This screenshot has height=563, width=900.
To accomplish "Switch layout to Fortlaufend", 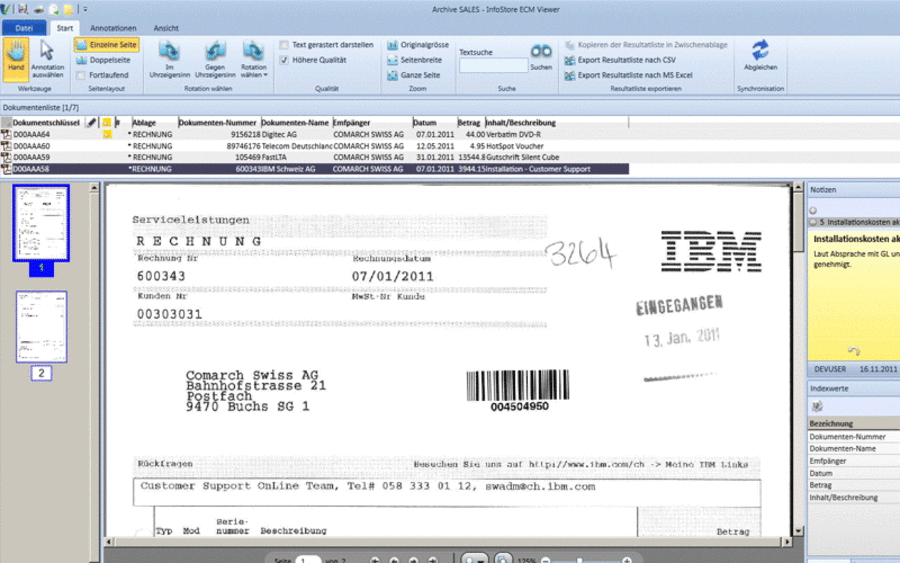I will coord(102,75).
